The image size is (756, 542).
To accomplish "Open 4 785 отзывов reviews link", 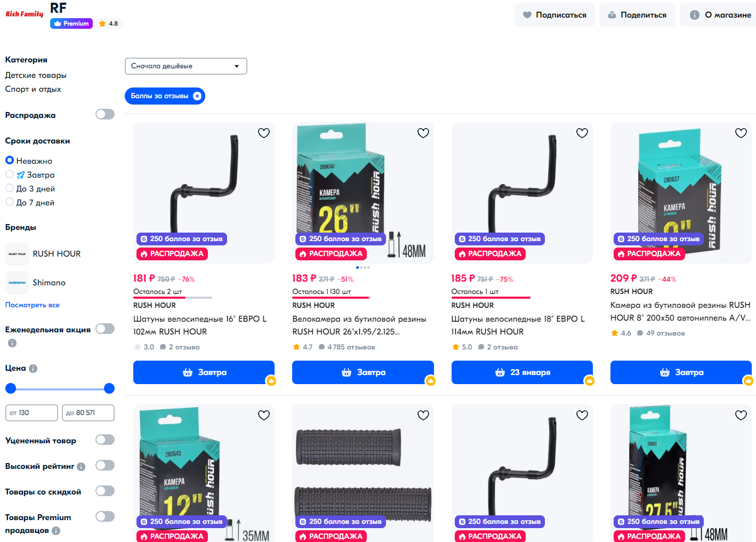I will [347, 347].
